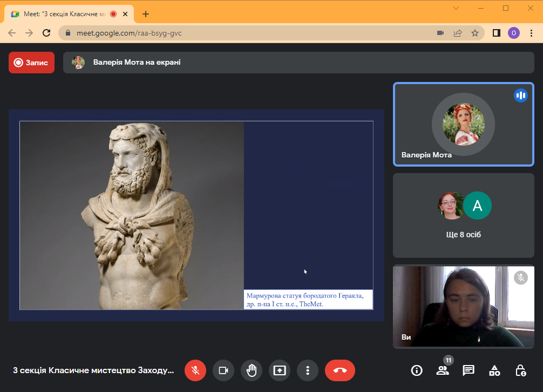Viewport: 543px width, 392px height.
Task: Open host controls lock icon
Action: click(520, 370)
